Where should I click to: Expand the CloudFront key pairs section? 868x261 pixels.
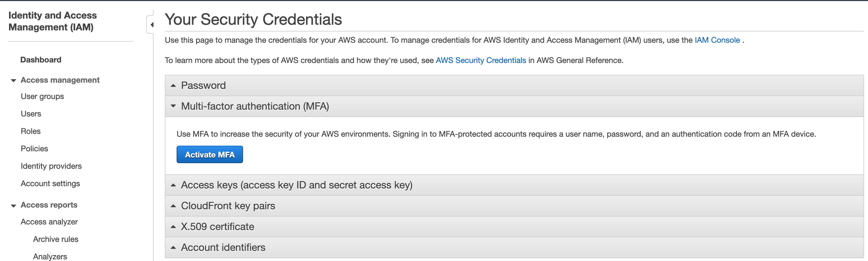click(x=514, y=206)
